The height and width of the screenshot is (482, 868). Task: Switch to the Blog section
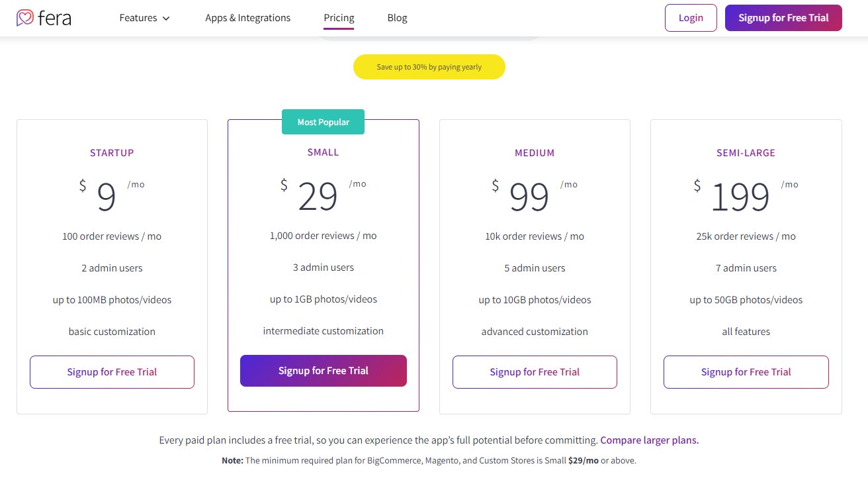tap(397, 18)
